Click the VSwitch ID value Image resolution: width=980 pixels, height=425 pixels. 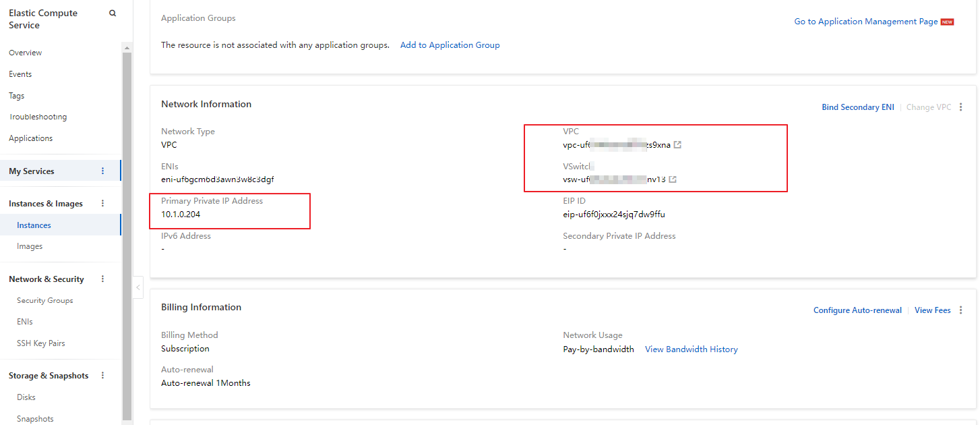pyautogui.click(x=615, y=179)
